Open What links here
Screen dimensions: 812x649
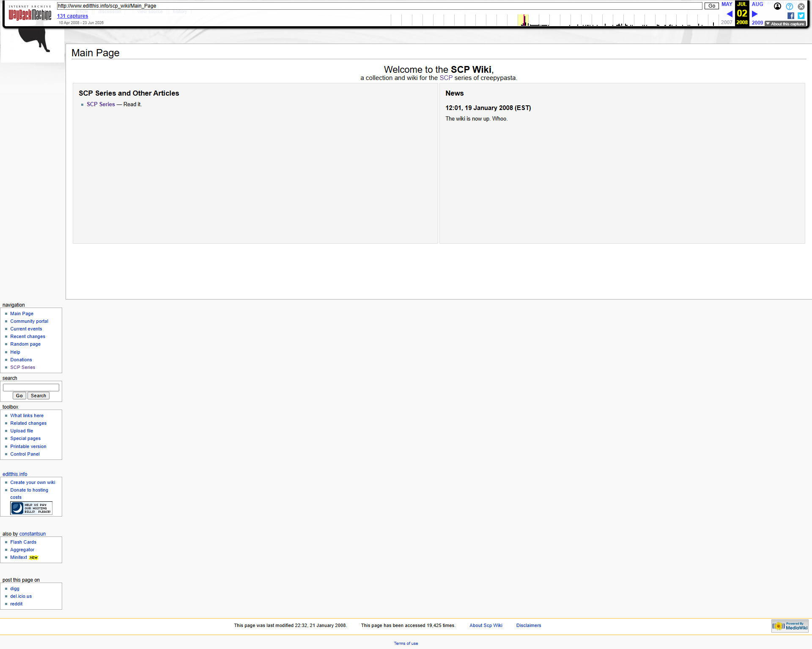27,416
